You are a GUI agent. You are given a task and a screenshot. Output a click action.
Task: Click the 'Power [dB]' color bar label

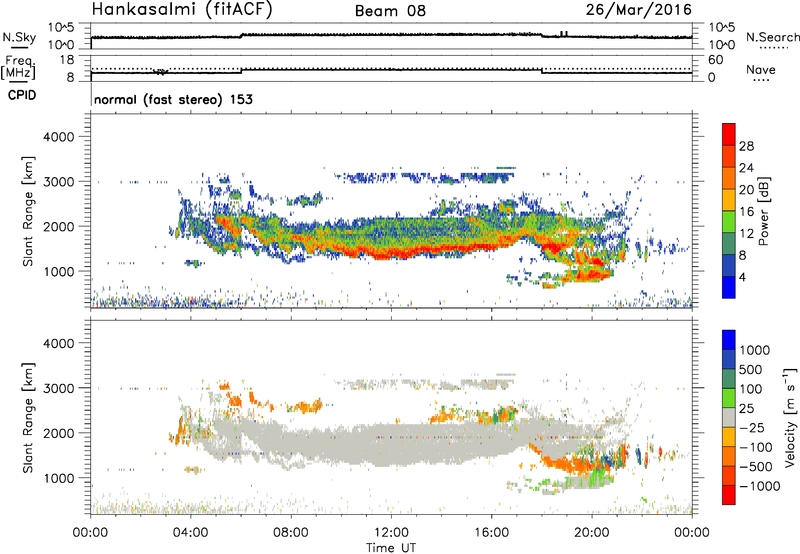(763, 211)
